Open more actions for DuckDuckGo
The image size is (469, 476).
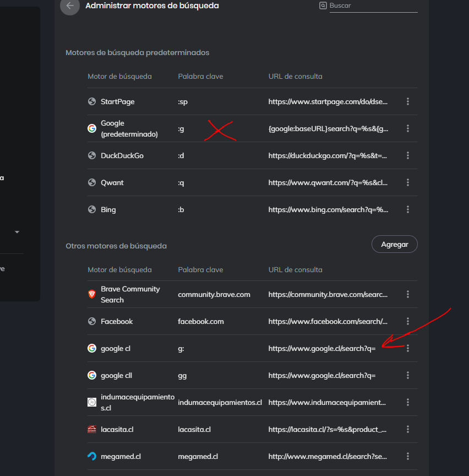pyautogui.click(x=408, y=155)
